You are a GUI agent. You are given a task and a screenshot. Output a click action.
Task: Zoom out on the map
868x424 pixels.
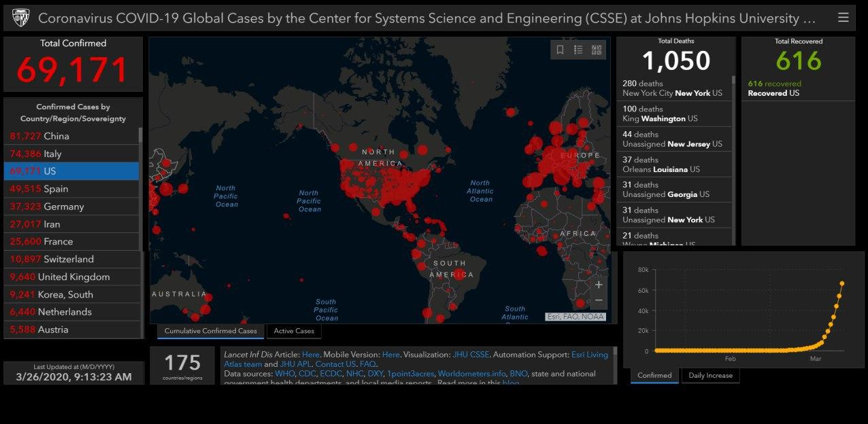pyautogui.click(x=599, y=301)
